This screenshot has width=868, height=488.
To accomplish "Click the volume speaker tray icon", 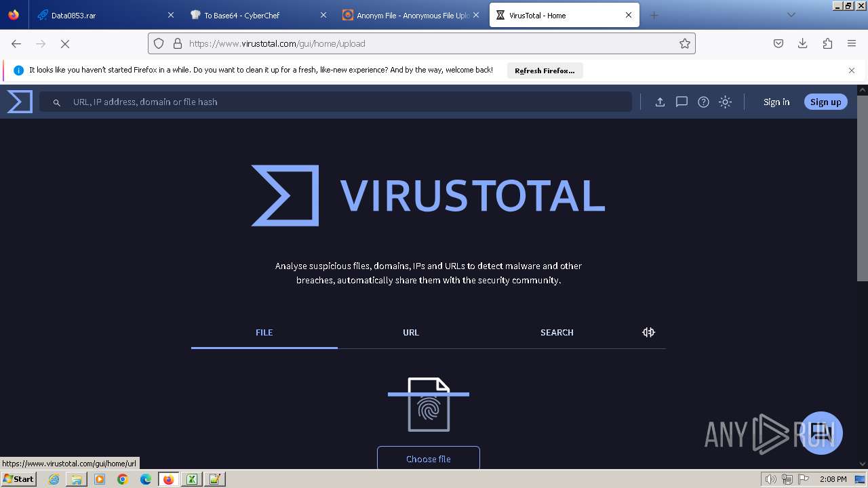I will click(x=771, y=479).
